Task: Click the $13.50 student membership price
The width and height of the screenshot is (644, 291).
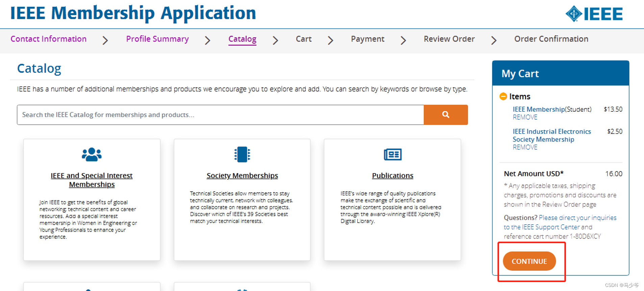Action: (613, 109)
